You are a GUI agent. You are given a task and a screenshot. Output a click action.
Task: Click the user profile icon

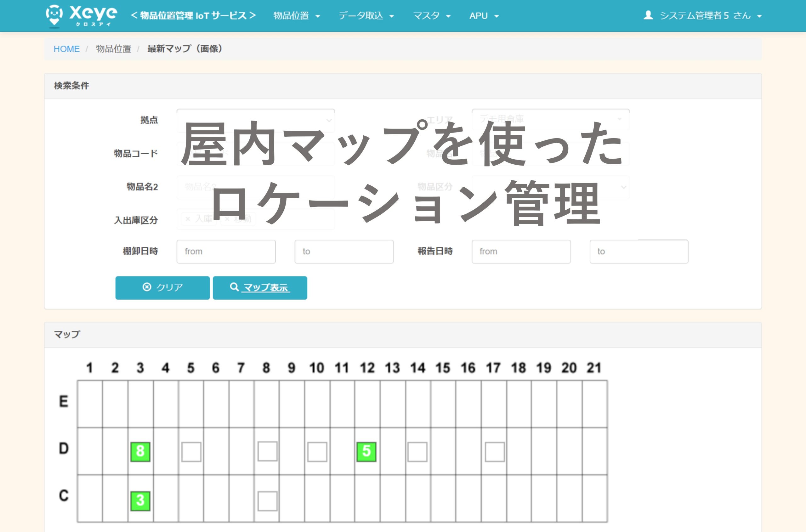coord(648,15)
